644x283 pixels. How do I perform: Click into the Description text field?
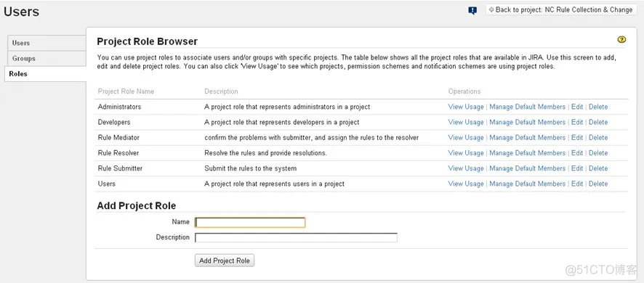[x=296, y=237]
